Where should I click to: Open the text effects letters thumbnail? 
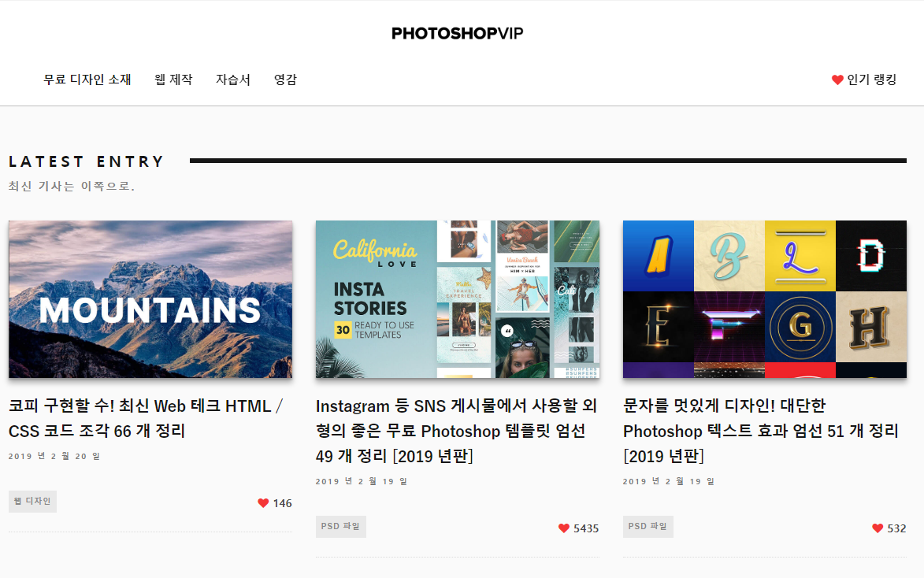coord(764,299)
